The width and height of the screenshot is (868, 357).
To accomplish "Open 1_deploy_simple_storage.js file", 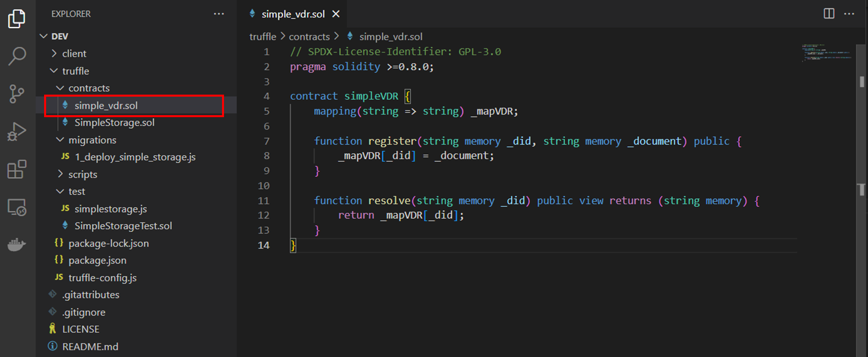I will click(x=136, y=157).
